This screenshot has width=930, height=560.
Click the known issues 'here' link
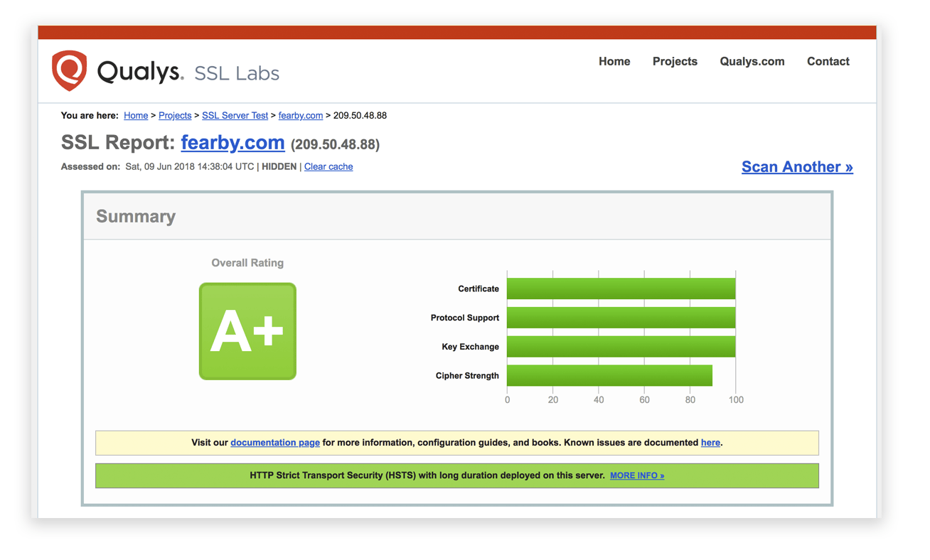click(710, 443)
